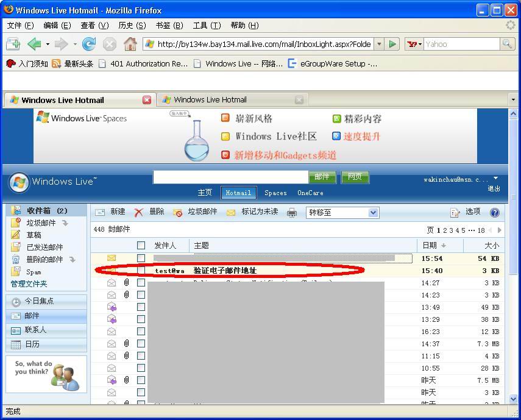The image size is (521, 420).
Task: Click envelope icon of 15:54 message
Action: pyautogui.click(x=112, y=258)
